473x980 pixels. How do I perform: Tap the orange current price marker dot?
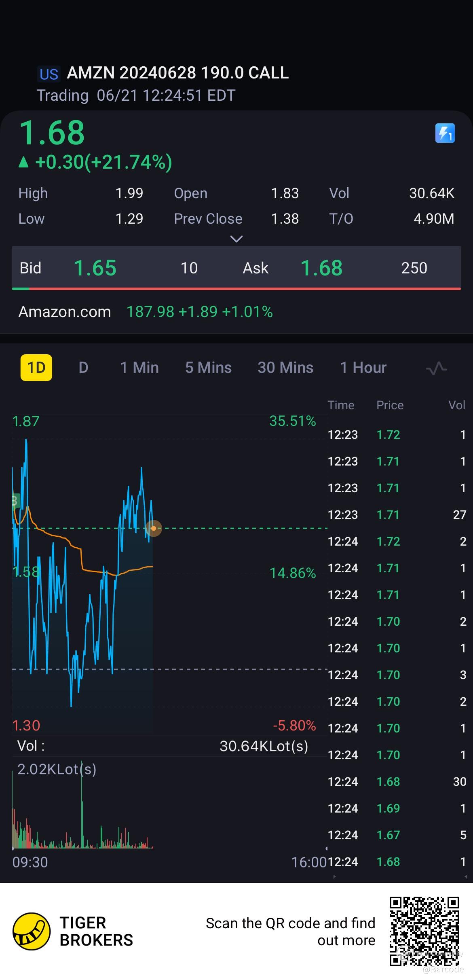click(153, 528)
